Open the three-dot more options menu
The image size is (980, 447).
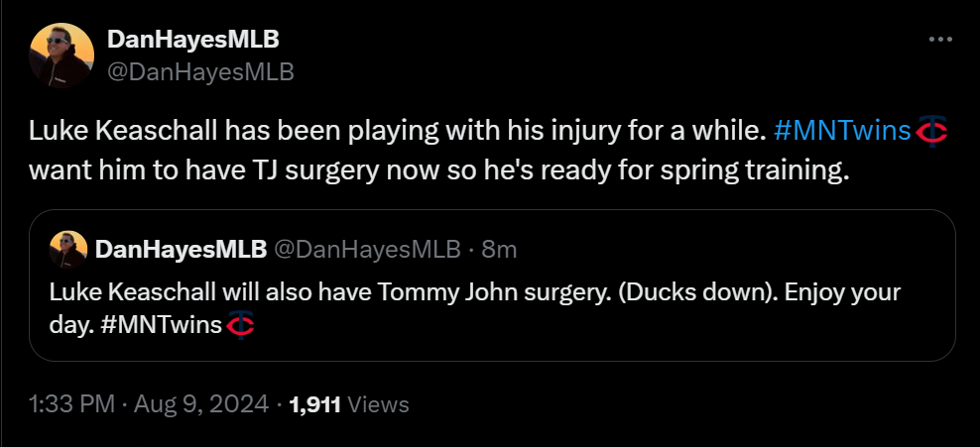939,40
